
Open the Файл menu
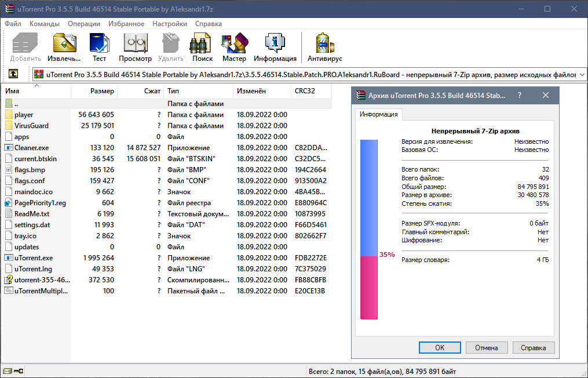(13, 24)
